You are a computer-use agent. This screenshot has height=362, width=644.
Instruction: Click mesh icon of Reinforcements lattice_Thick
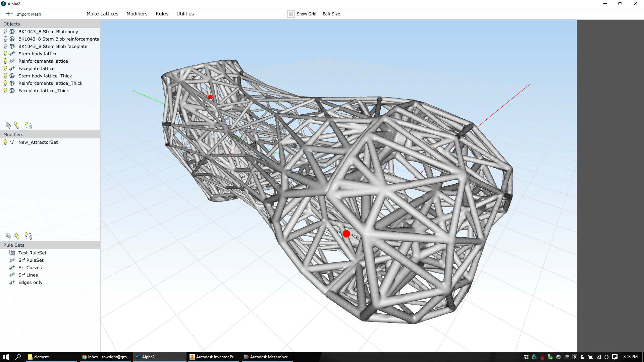point(12,83)
